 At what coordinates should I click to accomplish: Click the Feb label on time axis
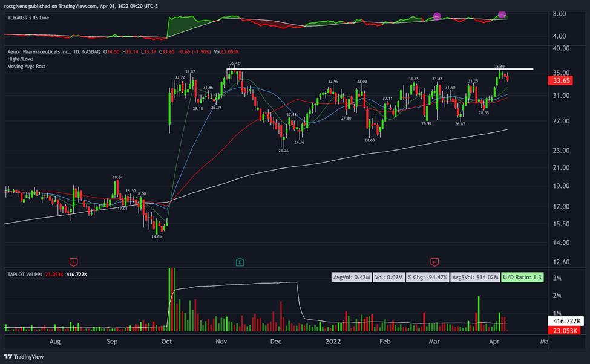[x=384, y=342]
